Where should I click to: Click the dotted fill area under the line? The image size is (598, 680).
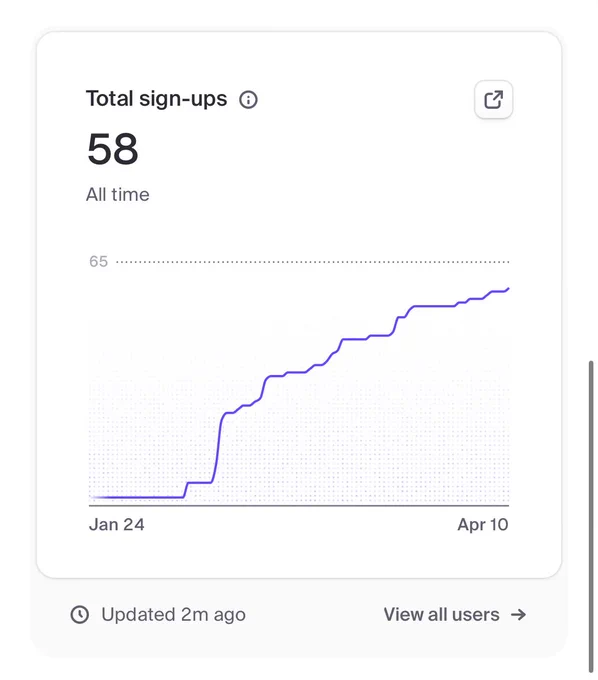(347, 434)
